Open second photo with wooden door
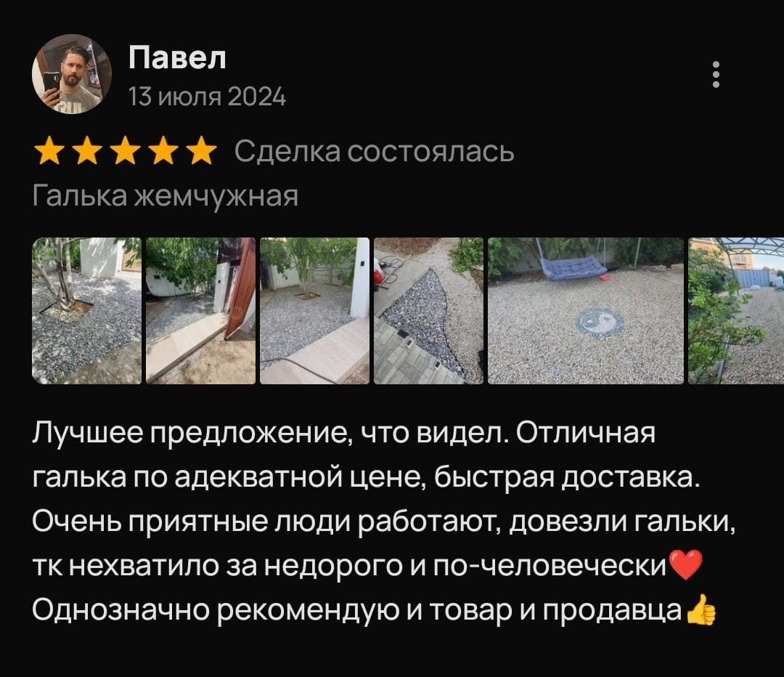This screenshot has height=677, width=784. coord(200,311)
